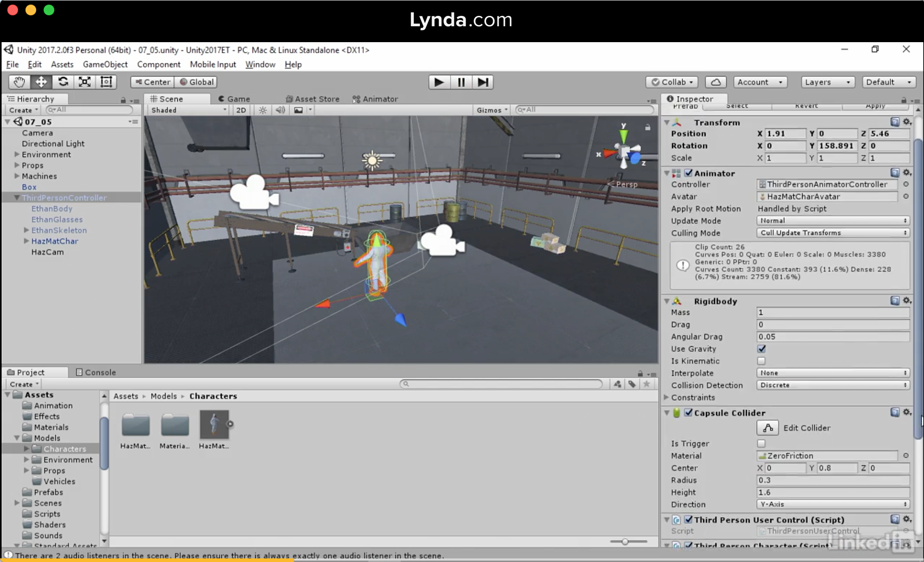Click the Models breadcrumb link
924x562 pixels.
(164, 396)
